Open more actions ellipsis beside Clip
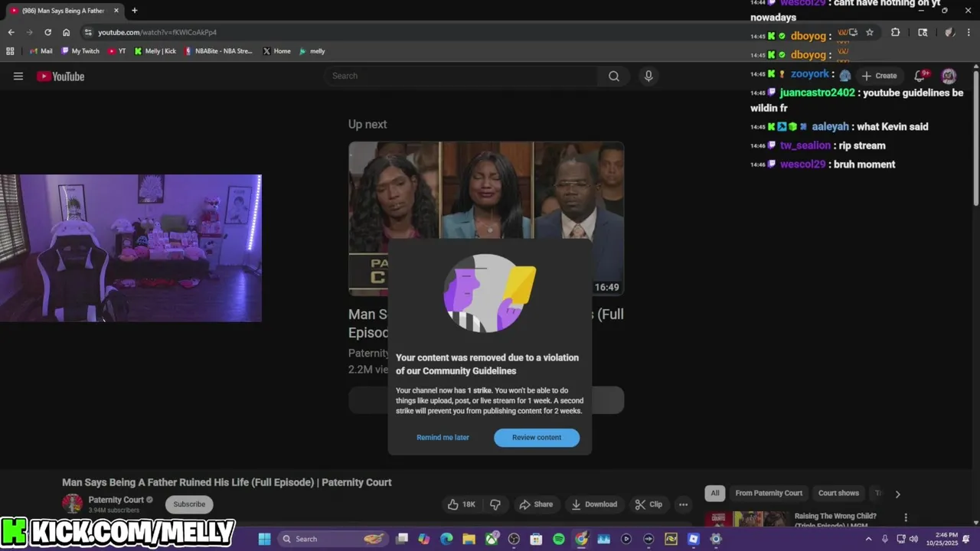Viewport: 980px width, 551px height. [x=683, y=504]
